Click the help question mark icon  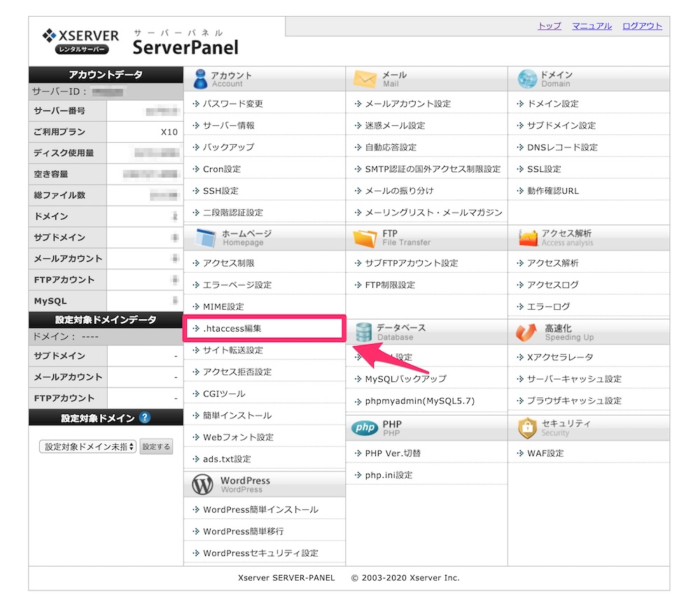tap(145, 417)
